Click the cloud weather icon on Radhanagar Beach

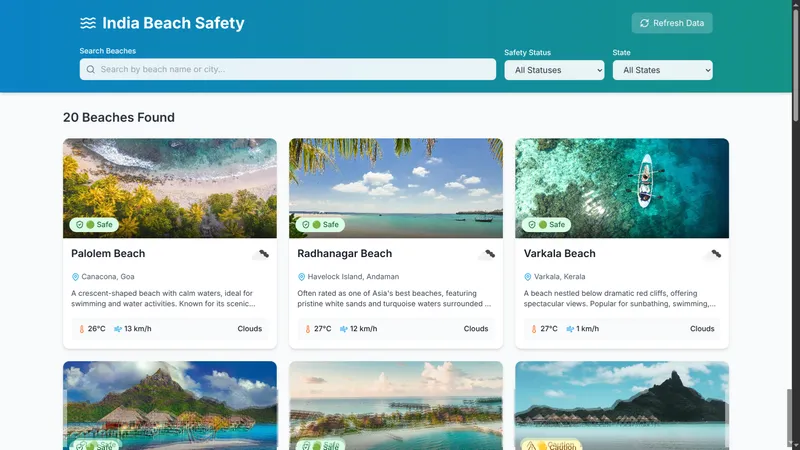coord(487,254)
